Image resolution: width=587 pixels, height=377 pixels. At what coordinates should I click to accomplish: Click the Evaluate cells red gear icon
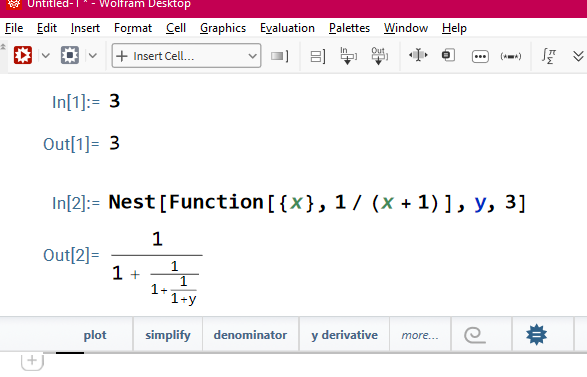point(22,55)
